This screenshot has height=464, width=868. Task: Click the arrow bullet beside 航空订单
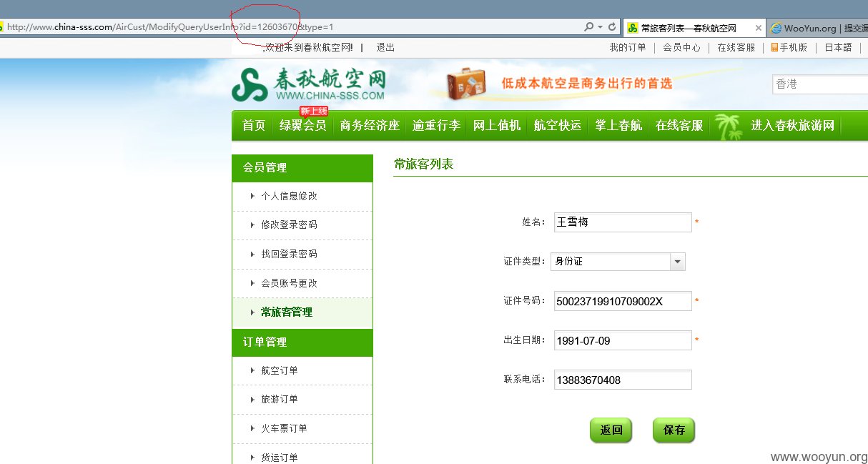252,370
